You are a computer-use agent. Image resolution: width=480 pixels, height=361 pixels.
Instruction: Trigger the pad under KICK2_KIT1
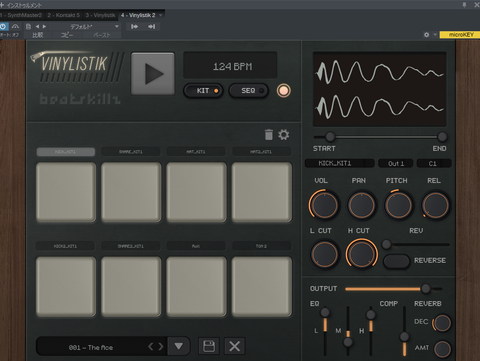pyautogui.click(x=66, y=286)
